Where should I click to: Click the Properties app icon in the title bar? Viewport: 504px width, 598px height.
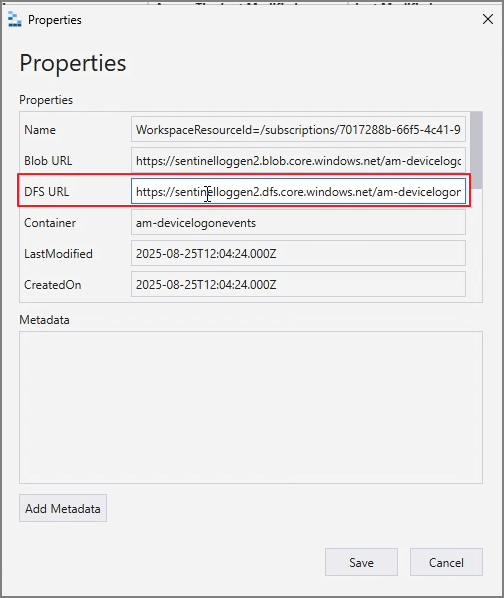14,19
